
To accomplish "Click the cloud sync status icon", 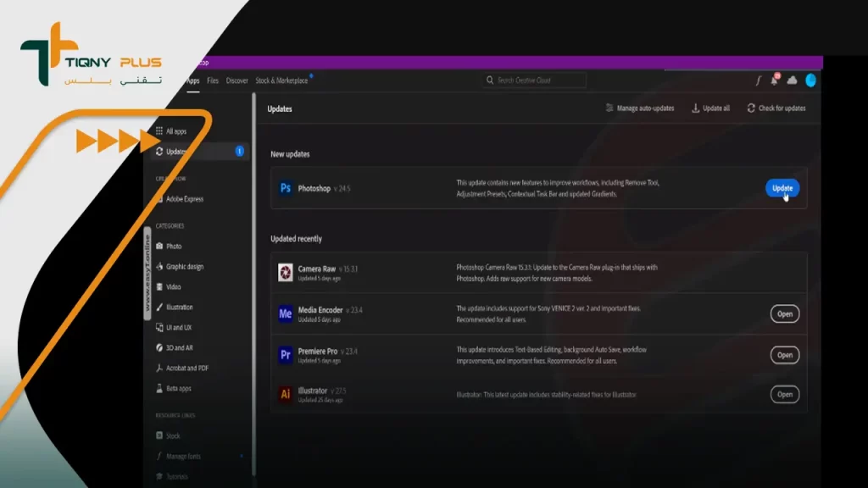I will [792, 80].
